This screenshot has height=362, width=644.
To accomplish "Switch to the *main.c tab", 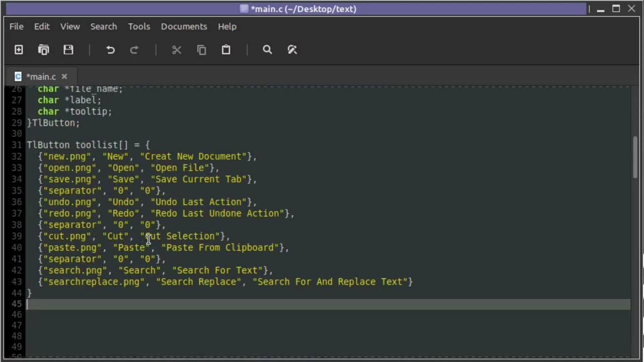I will [41, 77].
